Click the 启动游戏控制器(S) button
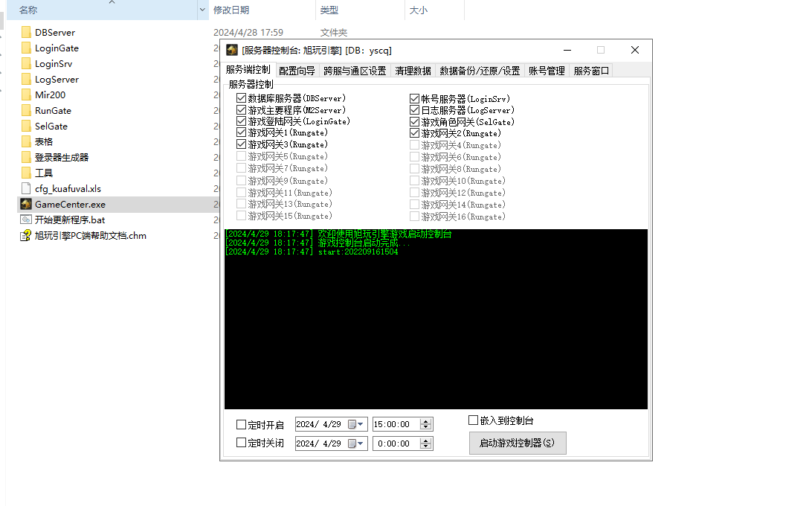Viewport: 812px width, 506px height. 518,443
